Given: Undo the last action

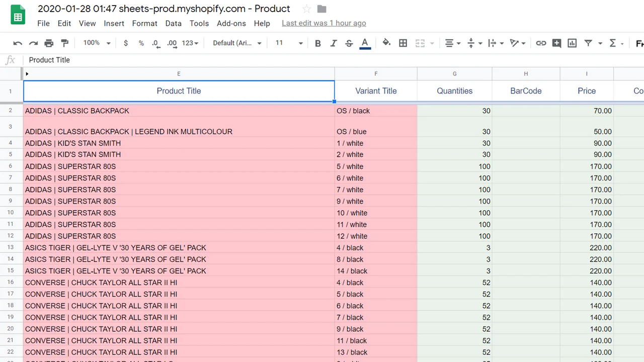Looking at the screenshot, I should (18, 43).
